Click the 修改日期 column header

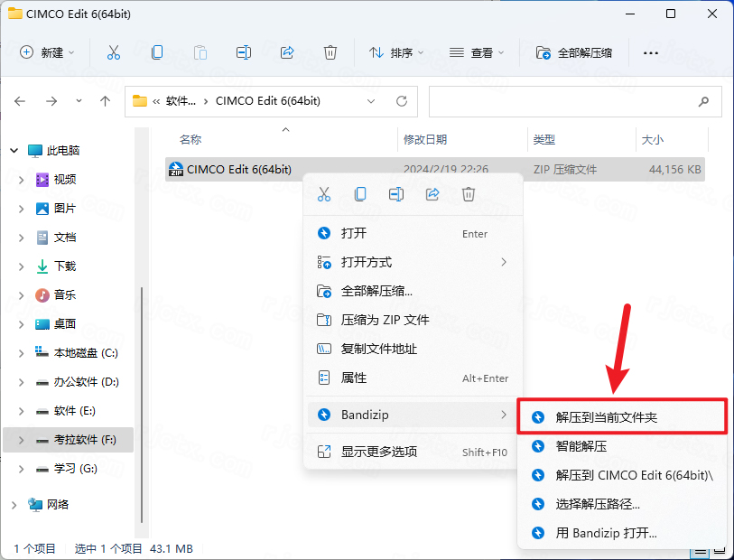click(425, 139)
